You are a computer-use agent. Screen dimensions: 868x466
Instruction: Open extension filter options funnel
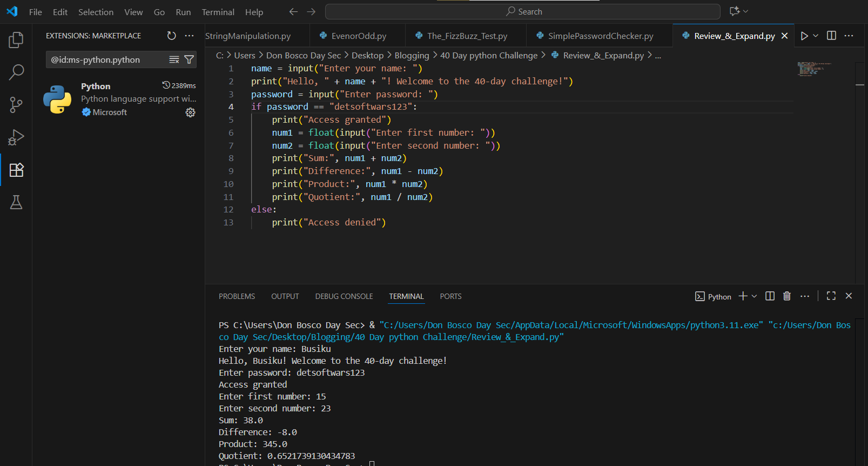[189, 59]
